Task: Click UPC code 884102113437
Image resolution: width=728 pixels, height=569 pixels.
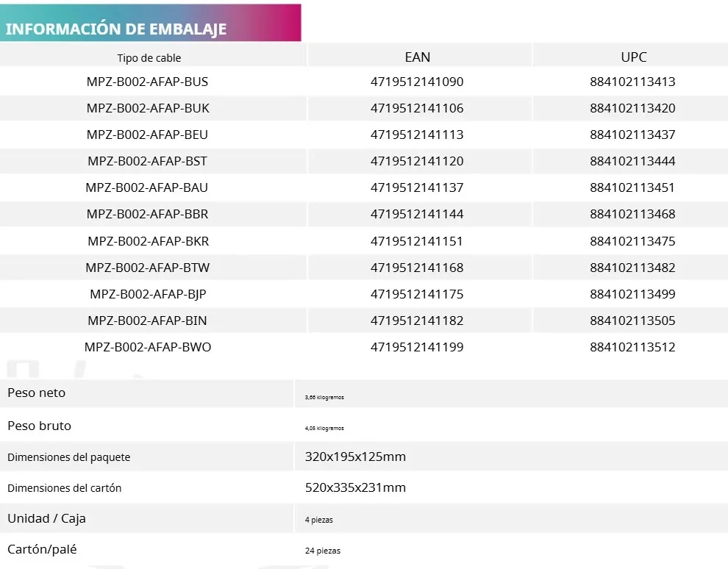Action: coord(632,135)
